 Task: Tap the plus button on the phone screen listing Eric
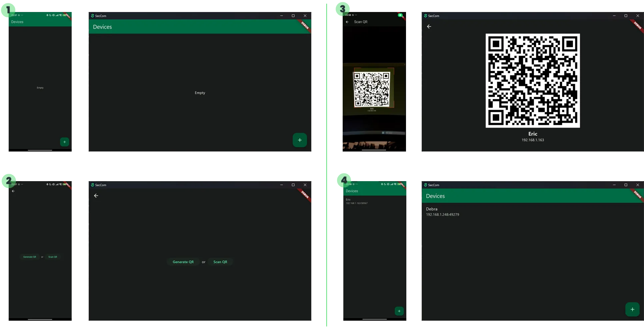(x=399, y=311)
